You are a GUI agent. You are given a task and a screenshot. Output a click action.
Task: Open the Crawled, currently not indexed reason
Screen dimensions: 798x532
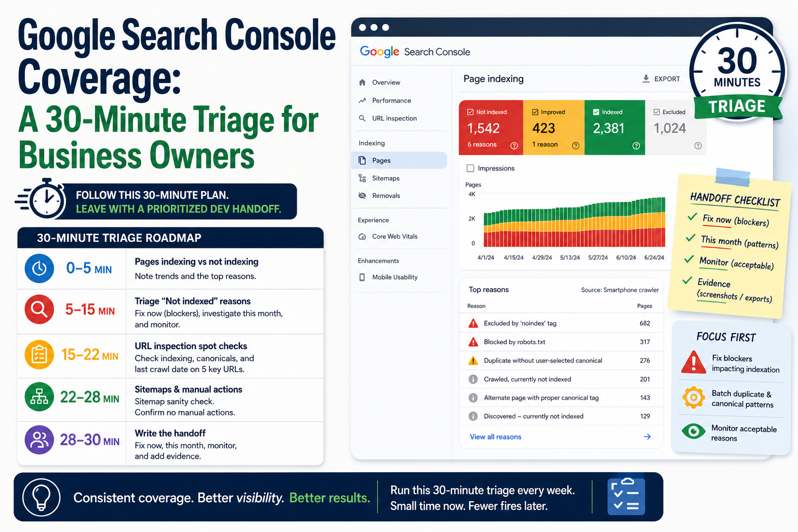point(561,379)
